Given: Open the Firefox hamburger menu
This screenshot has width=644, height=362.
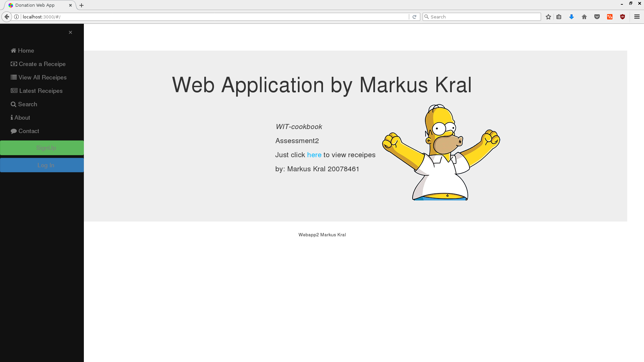Looking at the screenshot, I should pyautogui.click(x=637, y=17).
